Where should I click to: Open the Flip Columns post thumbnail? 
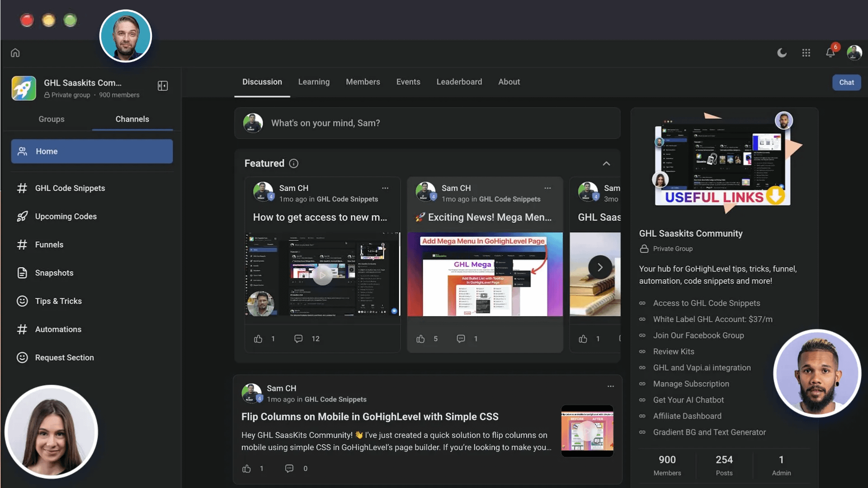tap(587, 431)
